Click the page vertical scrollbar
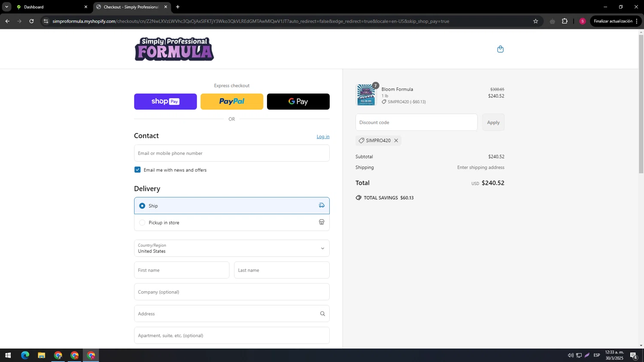Screen dimensions: 644x362 pyautogui.click(x=641, y=104)
